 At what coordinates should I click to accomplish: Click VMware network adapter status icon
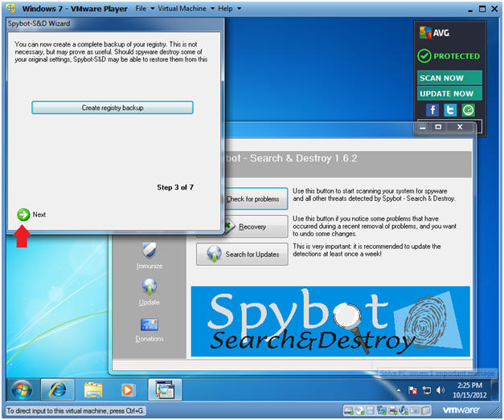382,410
